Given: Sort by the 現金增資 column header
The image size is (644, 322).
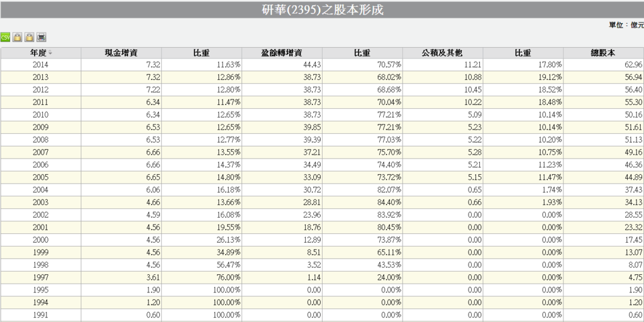Looking at the screenshot, I should [x=121, y=53].
